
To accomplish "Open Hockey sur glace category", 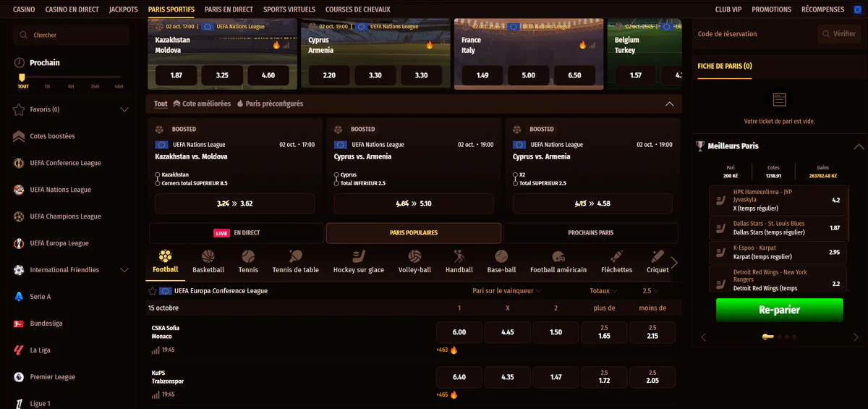I will [x=359, y=262].
